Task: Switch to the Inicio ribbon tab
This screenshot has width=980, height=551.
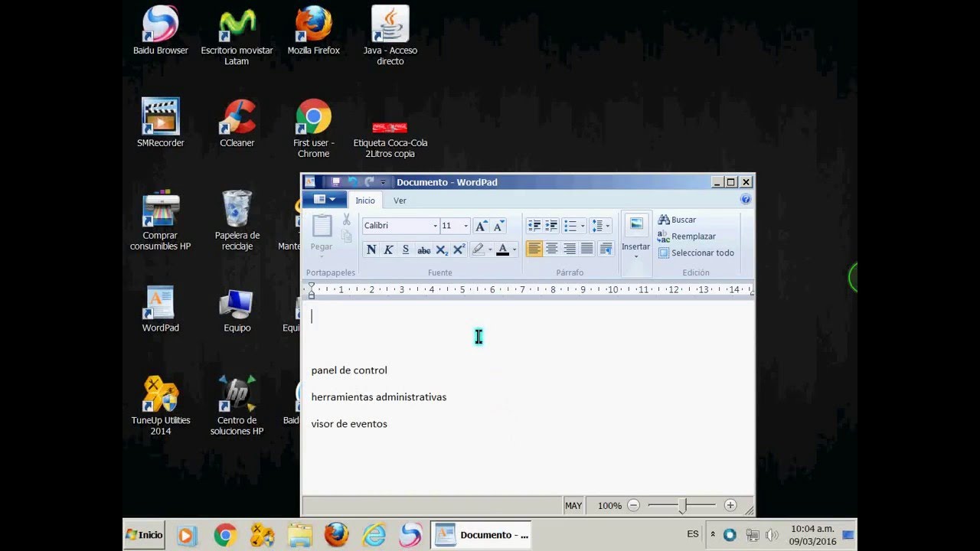Action: [365, 201]
